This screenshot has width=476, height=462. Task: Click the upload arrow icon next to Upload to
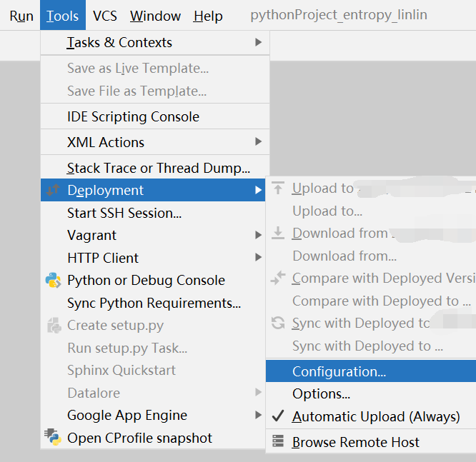(278, 188)
